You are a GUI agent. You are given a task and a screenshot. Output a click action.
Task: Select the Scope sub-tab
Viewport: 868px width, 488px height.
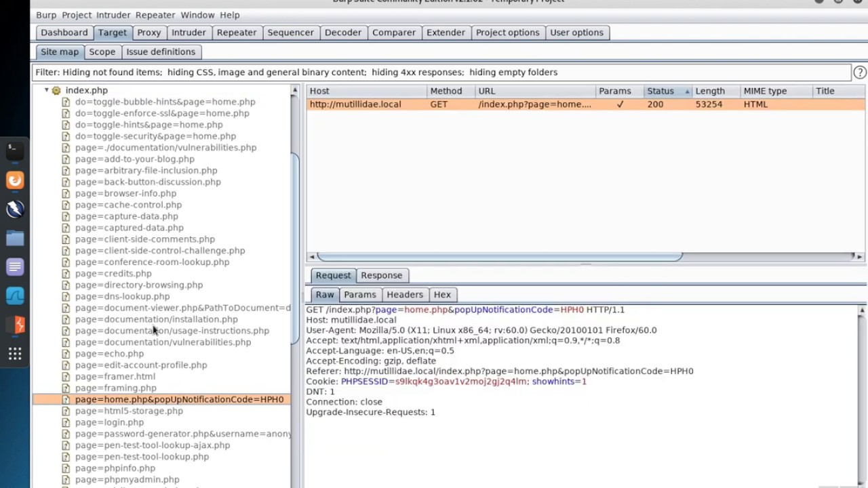click(102, 52)
